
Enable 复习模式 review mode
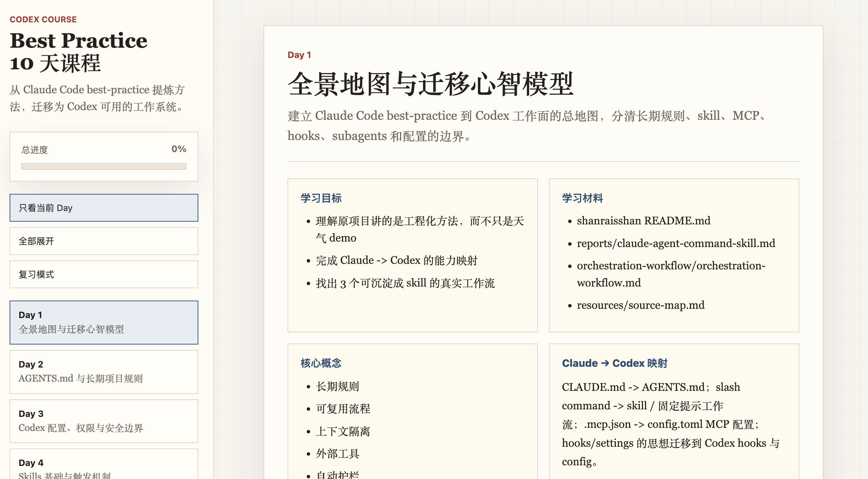[x=104, y=274]
